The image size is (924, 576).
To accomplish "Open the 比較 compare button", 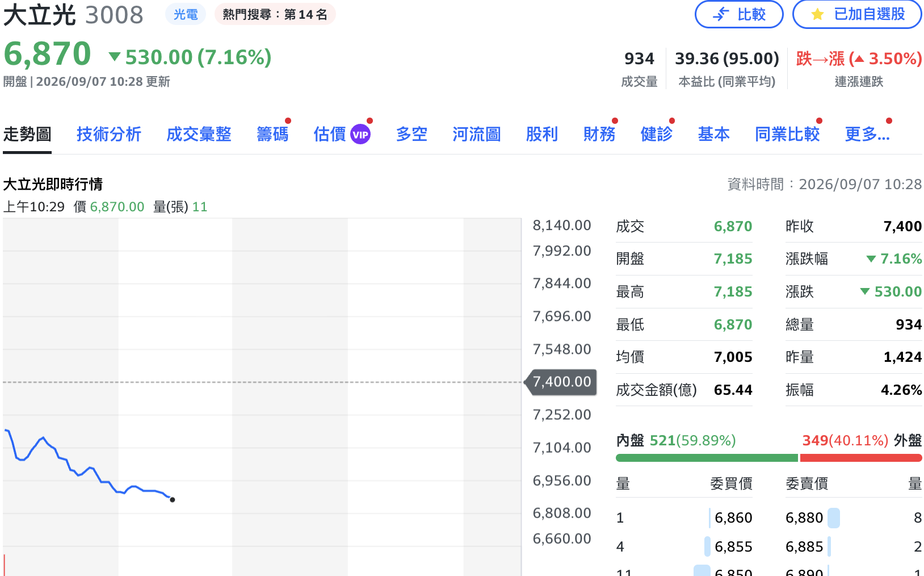I will pyautogui.click(x=739, y=14).
